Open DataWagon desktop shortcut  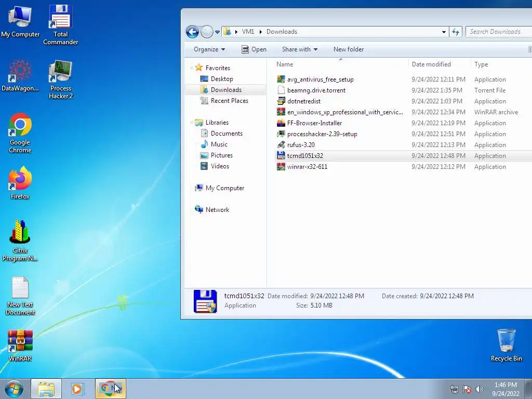coord(20,76)
